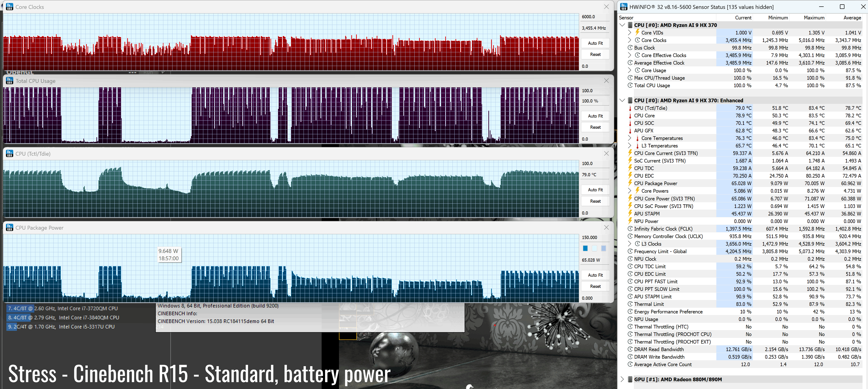The height and width of the screenshot is (389, 868).
Task: Click the chip icon beside GPU [#1]: AMD Radeon 880M/890M
Action: click(x=630, y=379)
